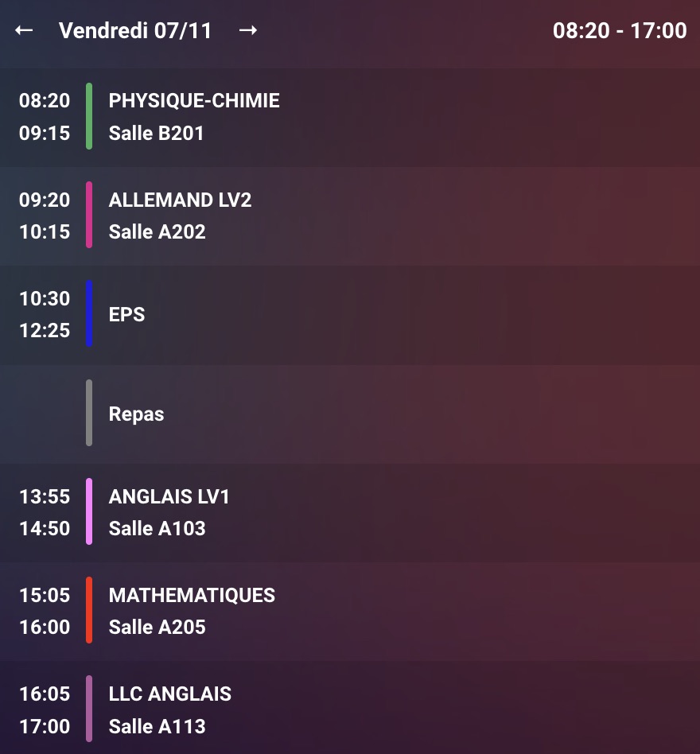Open the ANGLAIS LV1 lesson

click(169, 496)
